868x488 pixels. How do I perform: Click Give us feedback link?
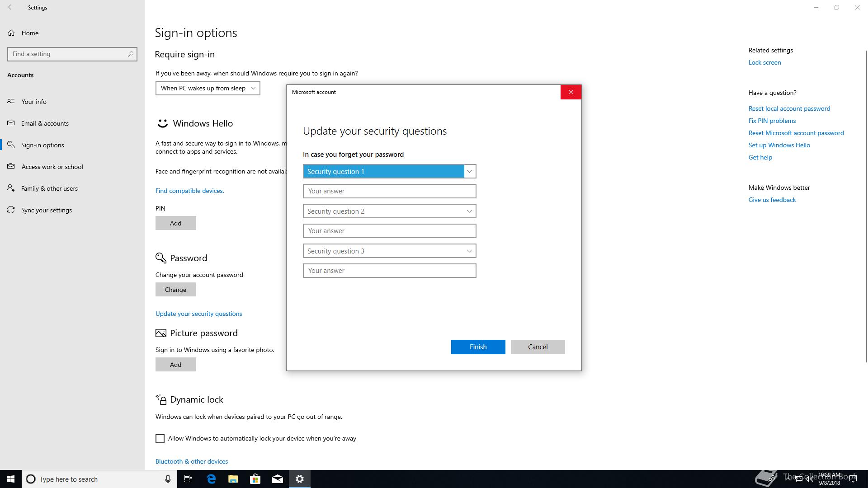coord(772,200)
